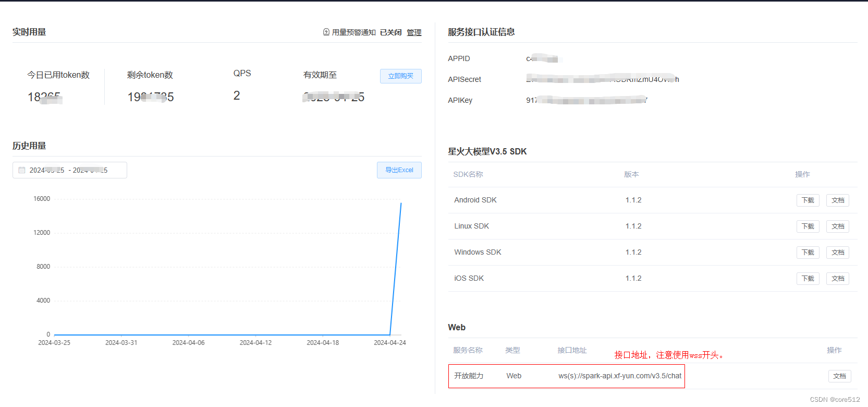Click the 2024-04-24 x-axis date label
This screenshot has width=868, height=407.
[390, 343]
